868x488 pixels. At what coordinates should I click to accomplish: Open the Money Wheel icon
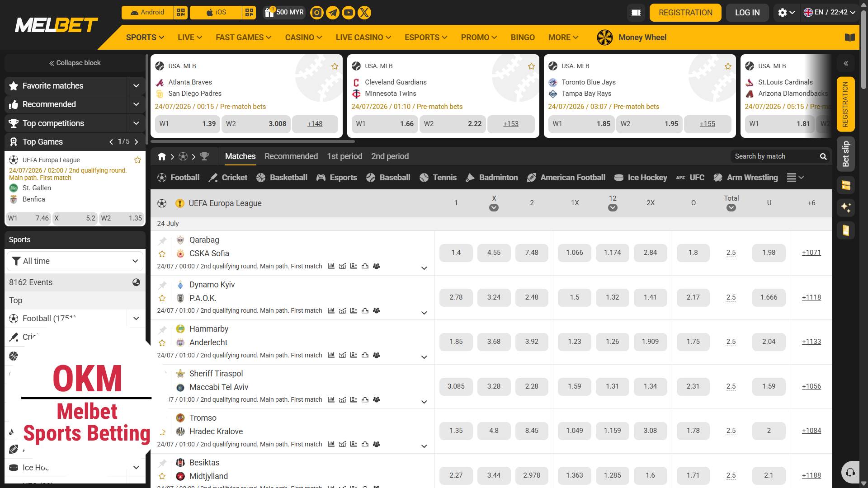pos(605,38)
